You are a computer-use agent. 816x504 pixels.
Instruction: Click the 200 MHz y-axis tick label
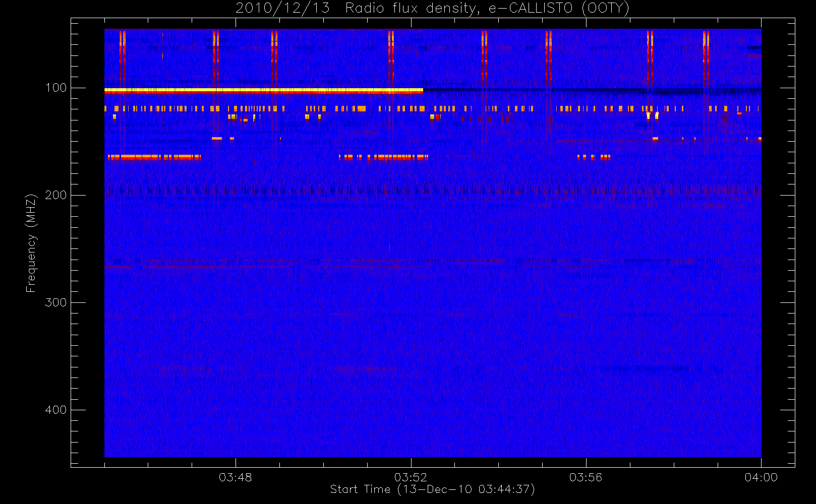56,195
